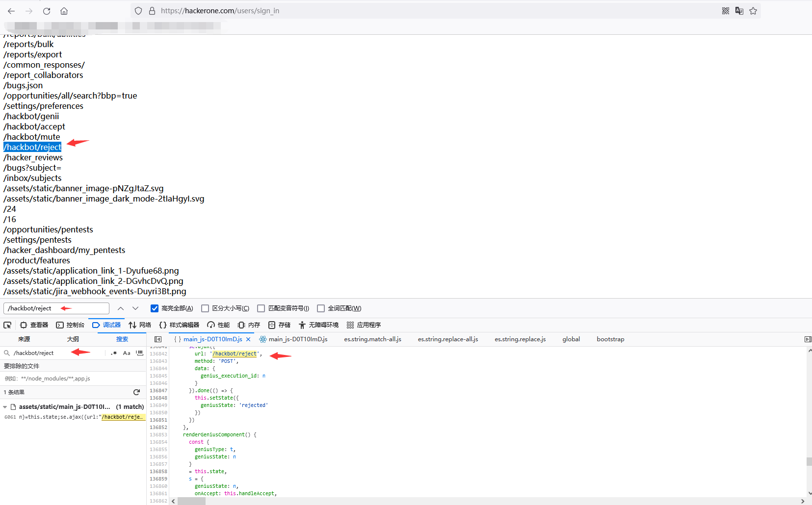The image size is (812, 505).
Task: Activate the element picker tool in devtools
Action: (x=7, y=325)
